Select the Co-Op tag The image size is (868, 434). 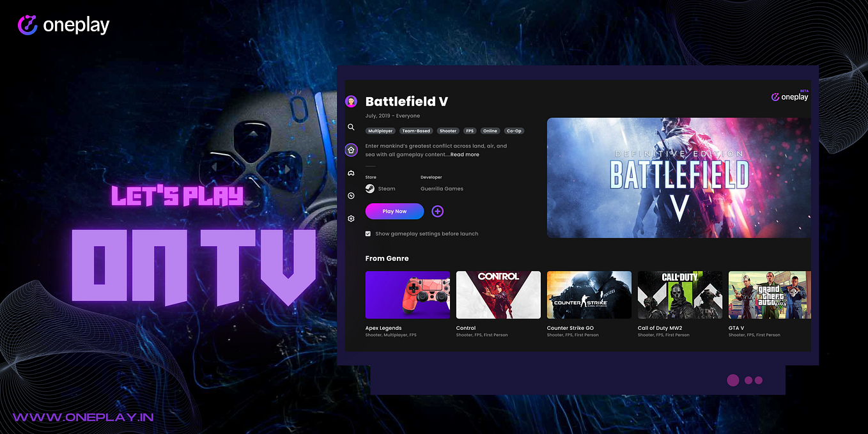click(x=515, y=130)
